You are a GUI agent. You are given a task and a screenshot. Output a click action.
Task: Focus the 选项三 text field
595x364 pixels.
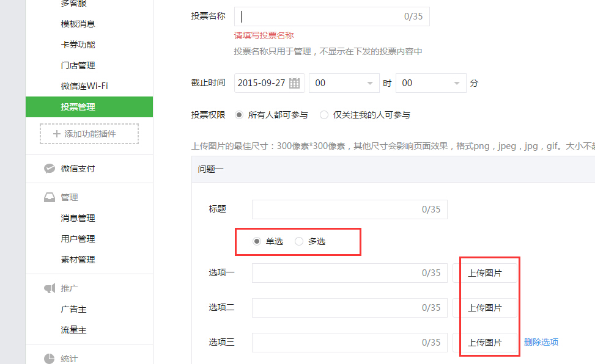[x=350, y=343]
